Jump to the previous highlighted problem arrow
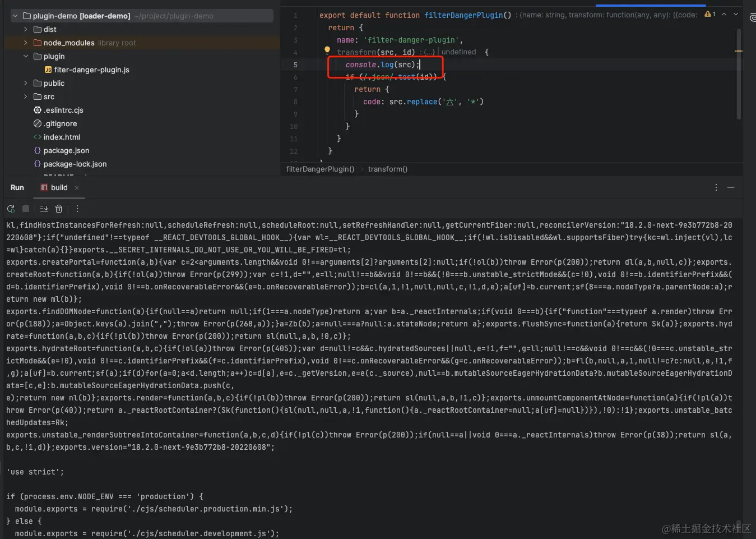 tap(724, 14)
